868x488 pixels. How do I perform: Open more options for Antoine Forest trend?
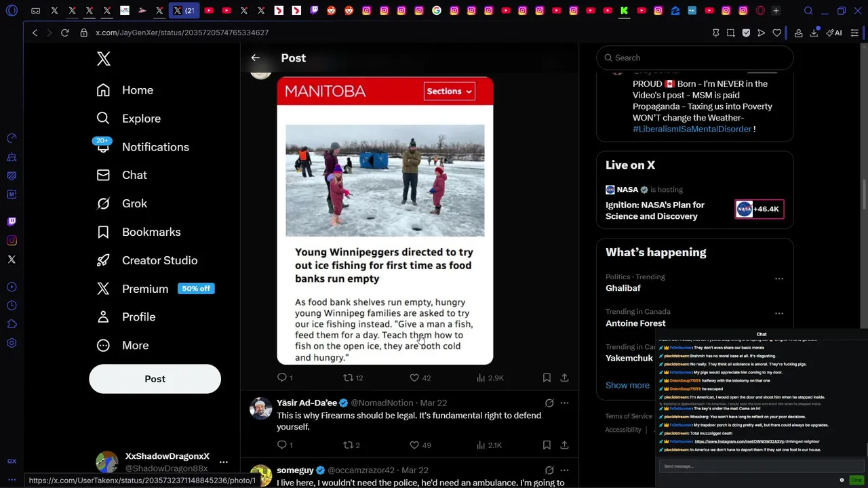pyautogui.click(x=779, y=313)
